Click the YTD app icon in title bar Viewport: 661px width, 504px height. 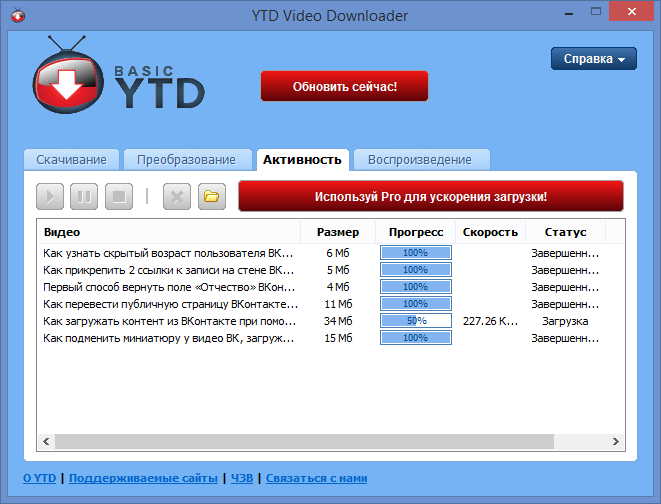(18, 16)
